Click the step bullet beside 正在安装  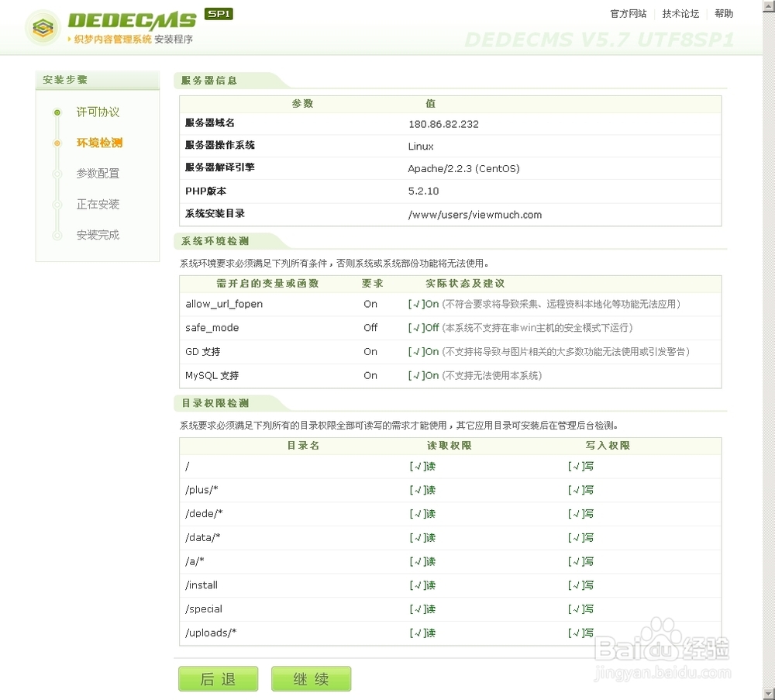coord(57,205)
